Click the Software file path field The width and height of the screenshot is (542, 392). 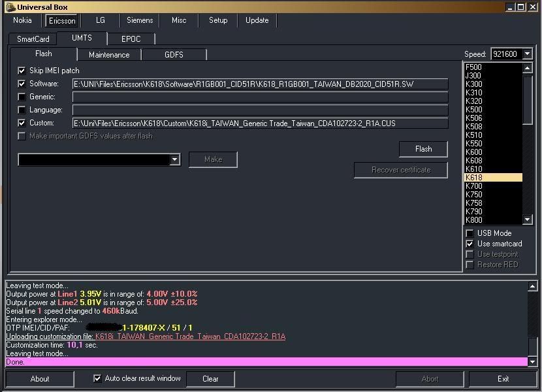(x=261, y=84)
